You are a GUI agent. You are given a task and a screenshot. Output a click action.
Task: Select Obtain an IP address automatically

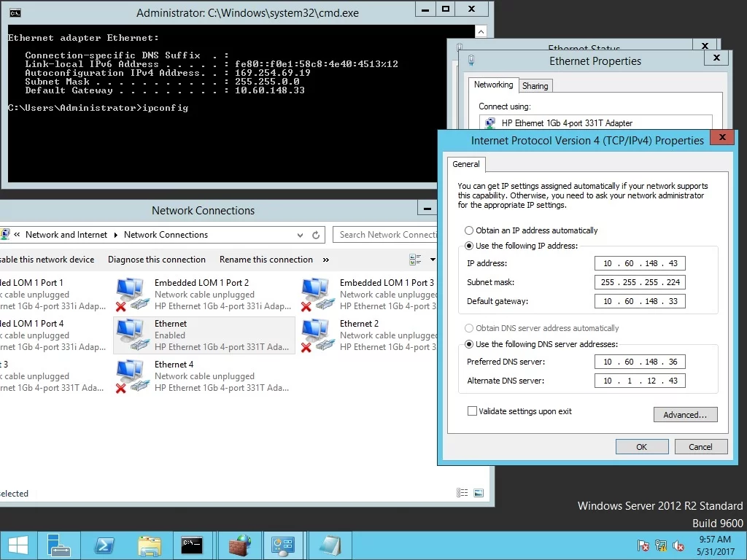[x=469, y=230]
